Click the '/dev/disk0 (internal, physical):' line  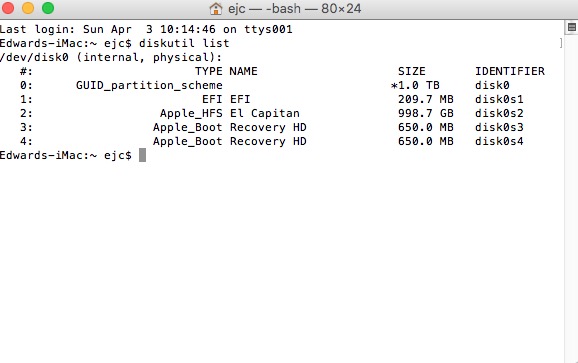111,57
